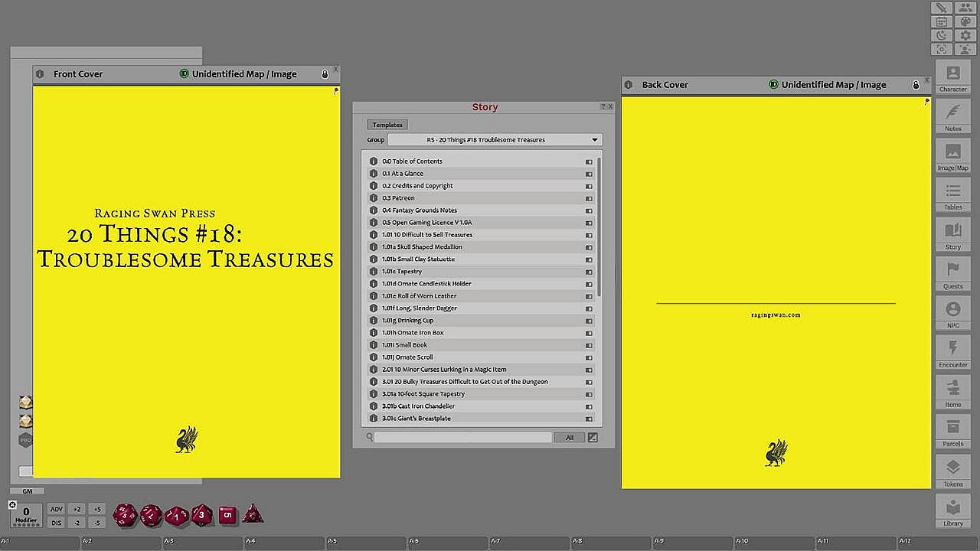Open 2.01 10 Minor Curses entry
The height and width of the screenshot is (551, 980).
(482, 370)
